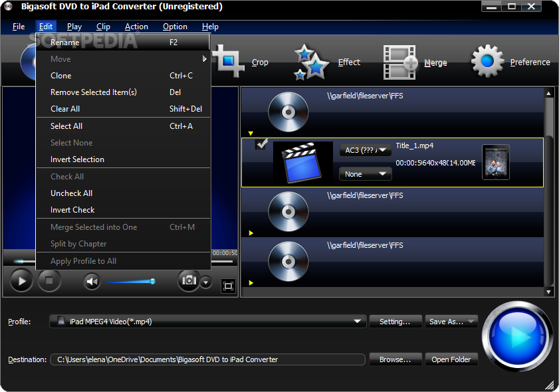Open the Preference gear icon
Screen dimensions: 559x392
[487, 61]
